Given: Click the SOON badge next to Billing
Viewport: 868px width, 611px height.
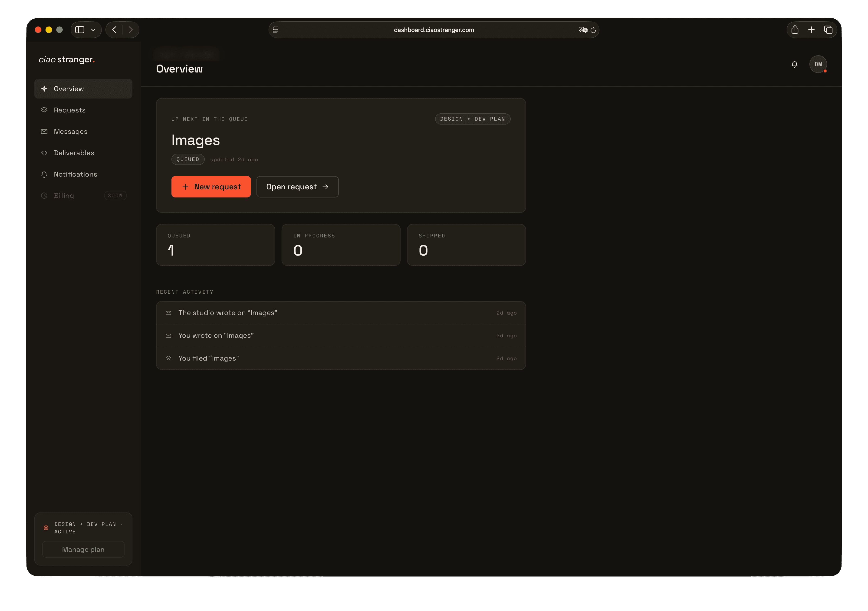Looking at the screenshot, I should click(x=115, y=195).
